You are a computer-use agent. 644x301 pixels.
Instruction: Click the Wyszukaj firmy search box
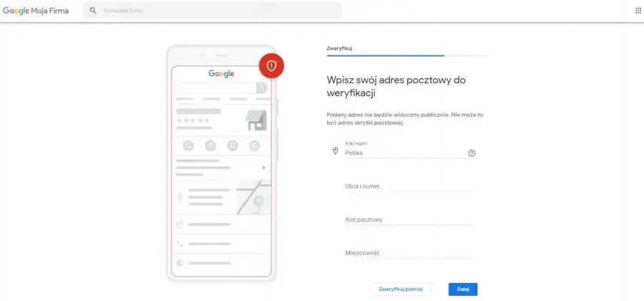pos(218,11)
